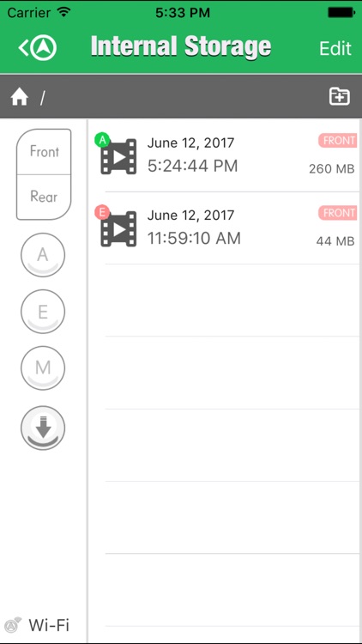Create new folder using plus-folder icon
362x644 pixels.
tap(340, 97)
